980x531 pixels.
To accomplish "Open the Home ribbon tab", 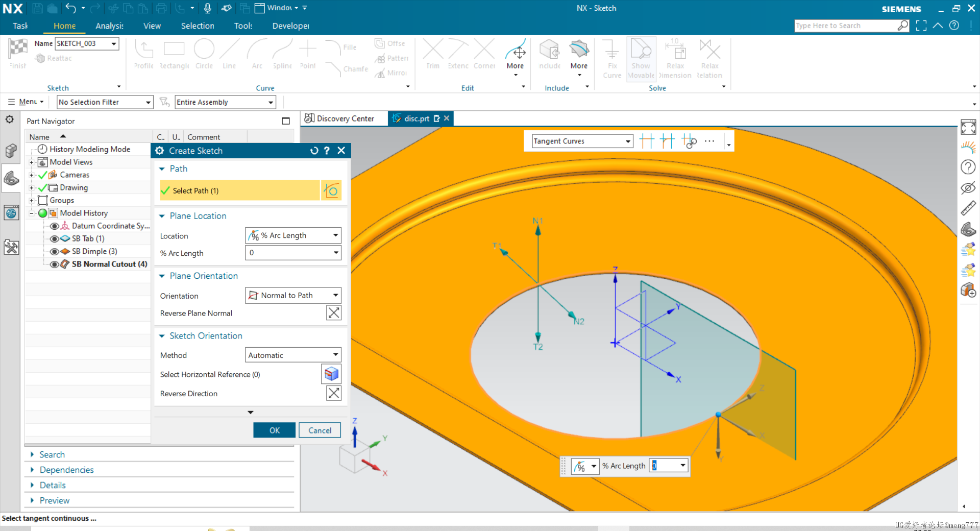I will pyautogui.click(x=64, y=26).
